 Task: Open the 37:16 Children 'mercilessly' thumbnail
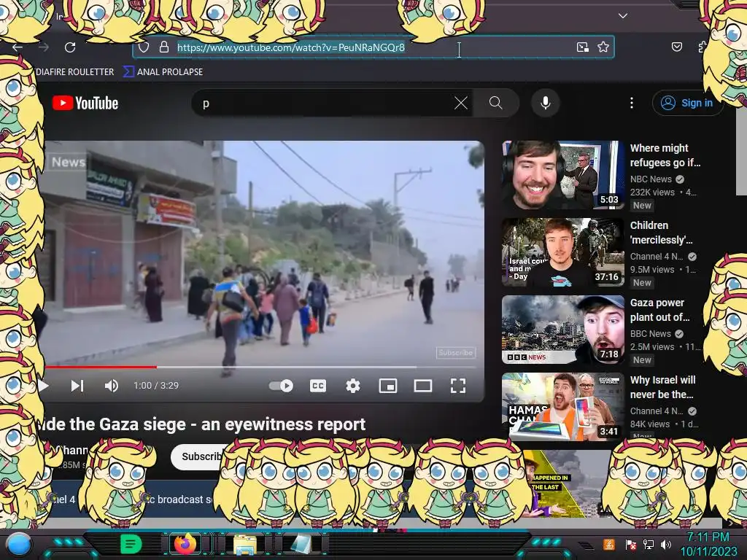(562, 252)
